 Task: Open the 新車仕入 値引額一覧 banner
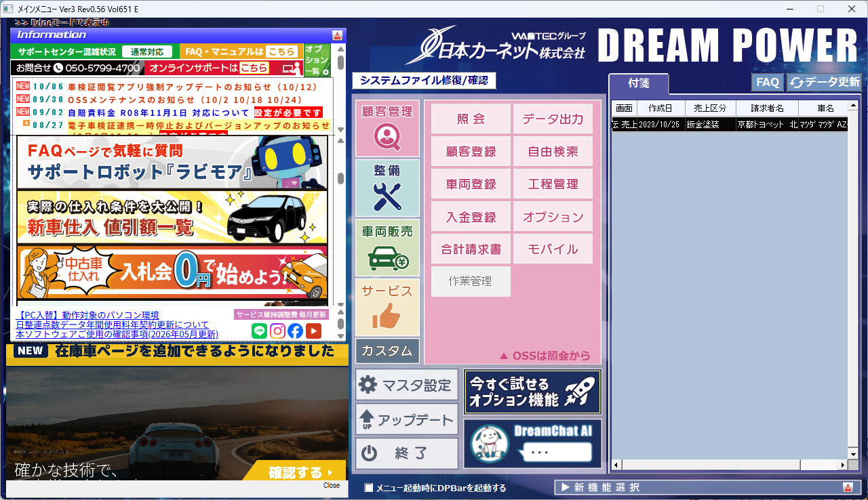[172, 217]
